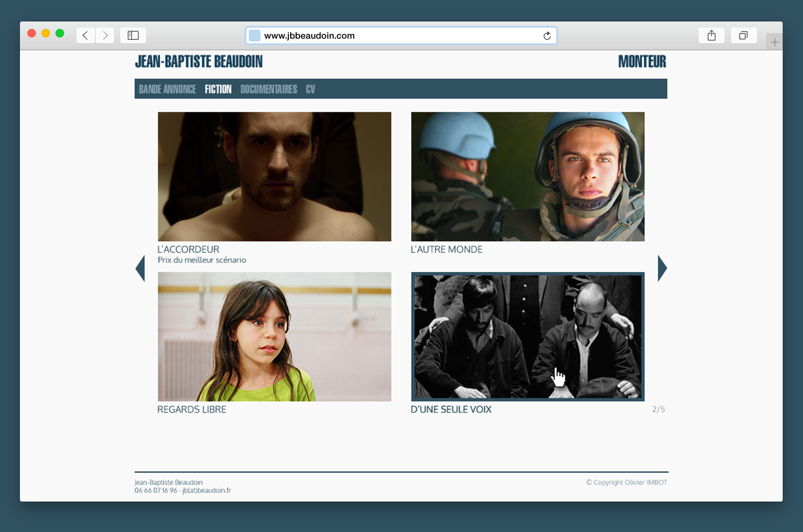Click the address bar showing www.jbbeaudoin.com
The image size is (803, 532).
(x=401, y=36)
